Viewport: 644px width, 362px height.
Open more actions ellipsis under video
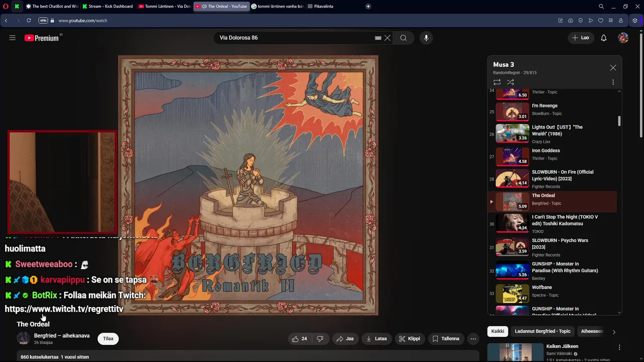pyautogui.click(x=473, y=339)
